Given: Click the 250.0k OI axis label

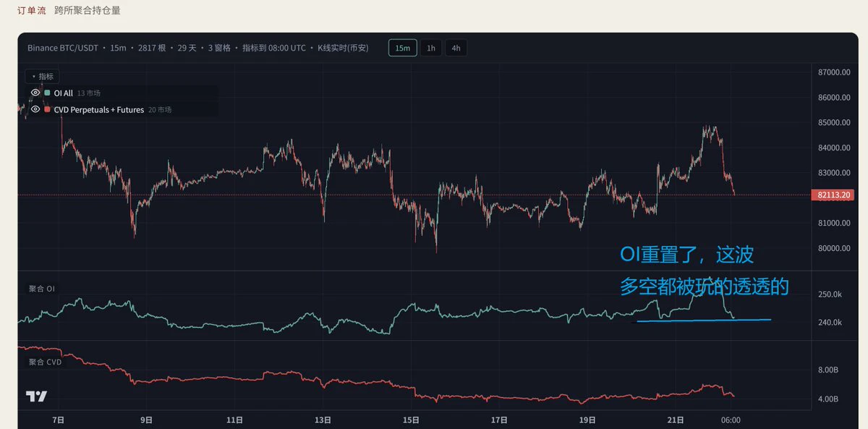Looking at the screenshot, I should click(830, 294).
